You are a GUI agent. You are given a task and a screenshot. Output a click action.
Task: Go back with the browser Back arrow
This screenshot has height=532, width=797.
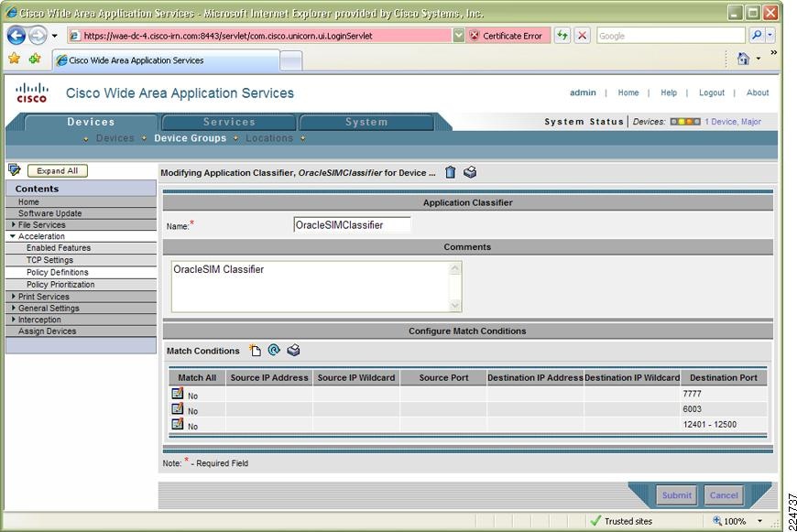click(16, 36)
